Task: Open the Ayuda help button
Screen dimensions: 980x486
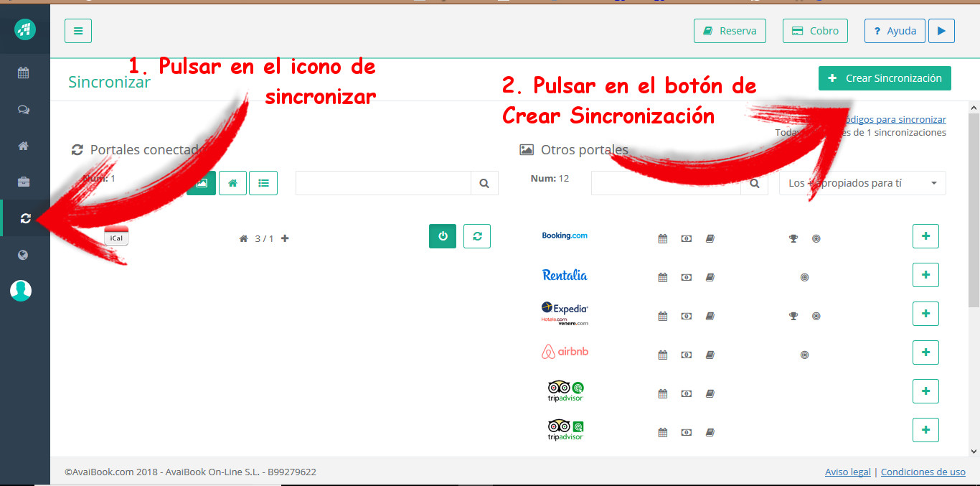Action: point(895,31)
